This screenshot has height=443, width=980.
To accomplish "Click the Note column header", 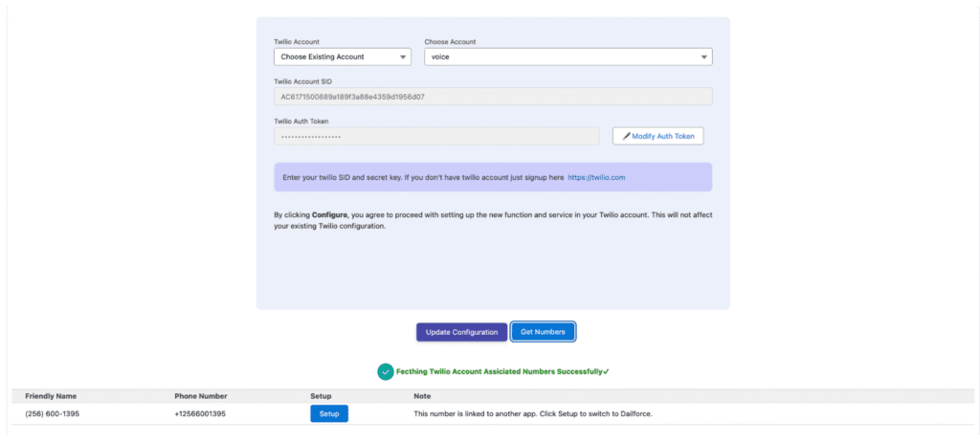I will [422, 395].
